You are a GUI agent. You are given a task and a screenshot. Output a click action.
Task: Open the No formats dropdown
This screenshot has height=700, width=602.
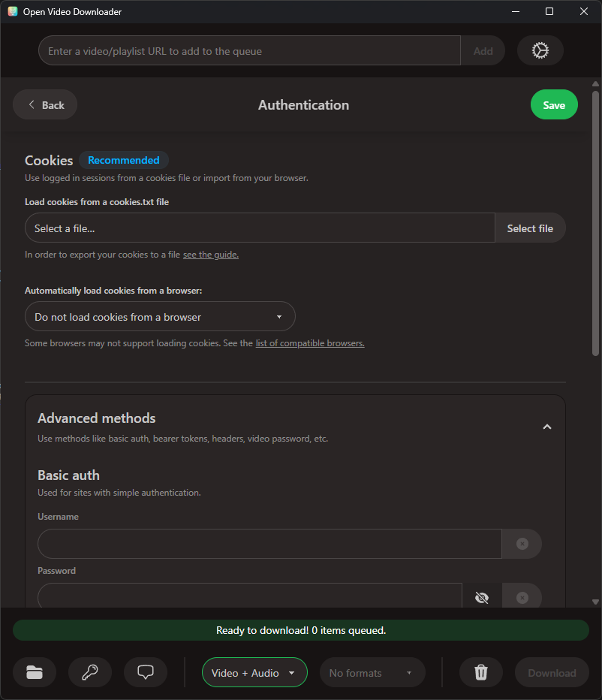(x=372, y=672)
